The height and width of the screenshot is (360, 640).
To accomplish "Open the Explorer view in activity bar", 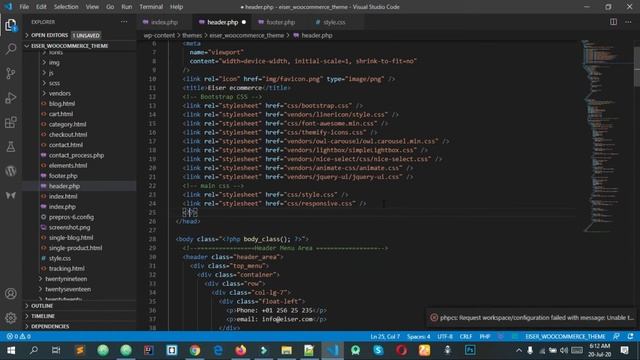I will [x=11, y=25].
